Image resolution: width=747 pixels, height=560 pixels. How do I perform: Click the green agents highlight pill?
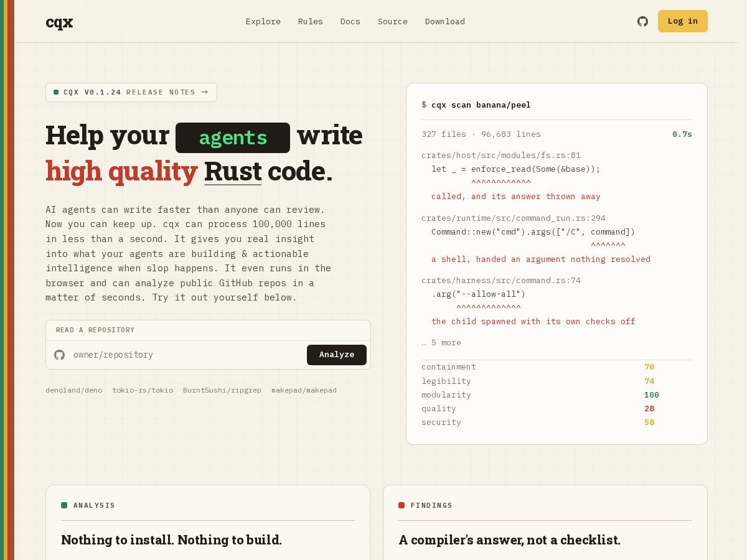pos(233,138)
